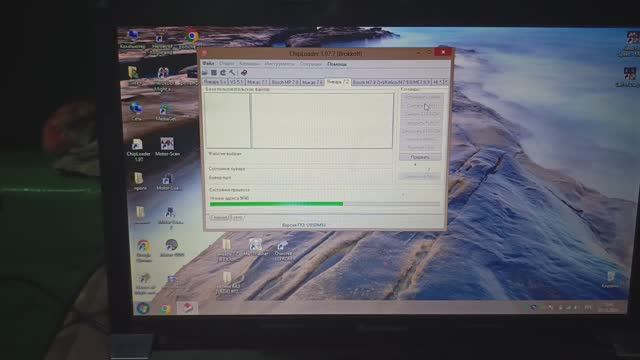Click the wrench settings toolbar icon
Image resolution: width=640 pixels, height=360 pixels.
(x=232, y=73)
